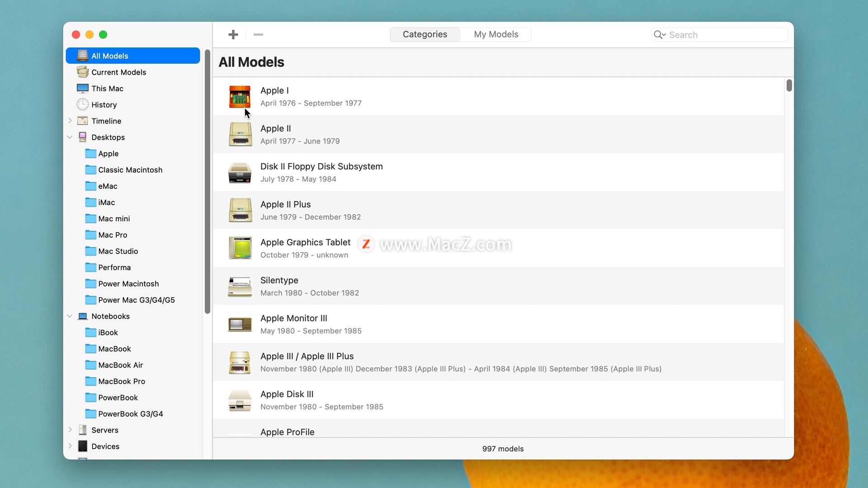Click the Apple III computer icon
This screenshot has width=868, height=488.
point(240,362)
